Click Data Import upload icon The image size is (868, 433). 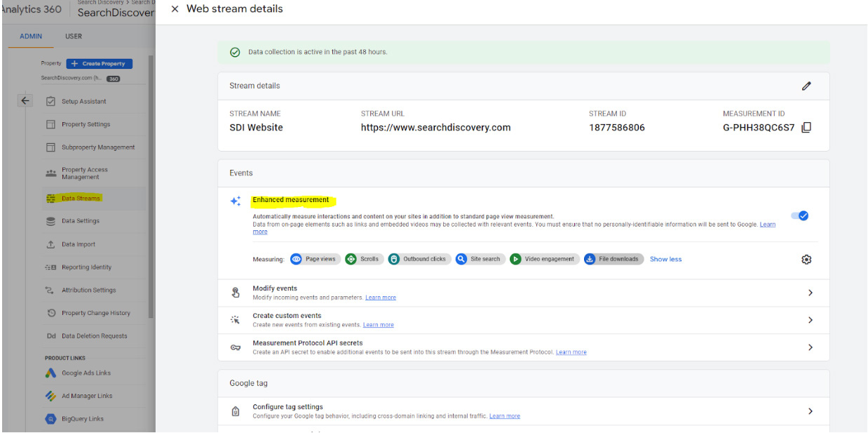click(50, 244)
